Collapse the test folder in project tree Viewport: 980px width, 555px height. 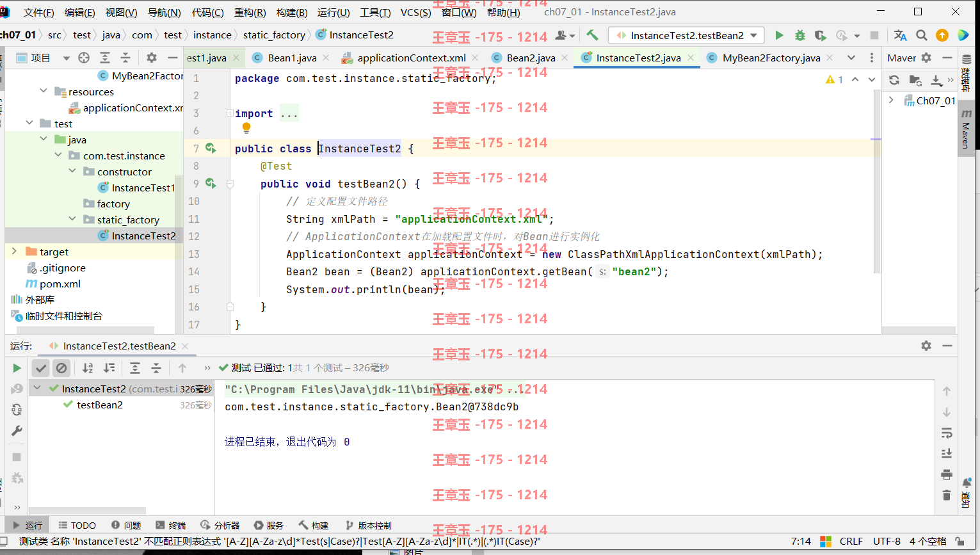tap(29, 123)
